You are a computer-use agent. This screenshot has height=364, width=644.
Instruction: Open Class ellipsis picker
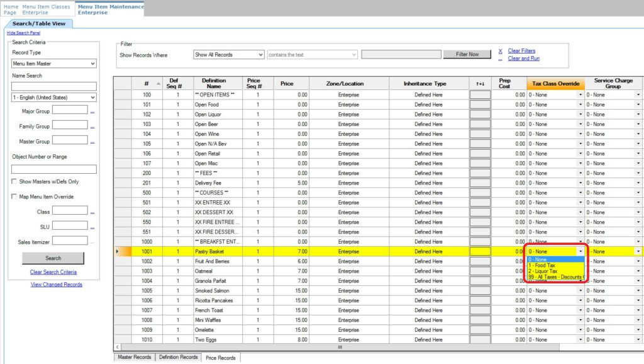click(x=92, y=212)
